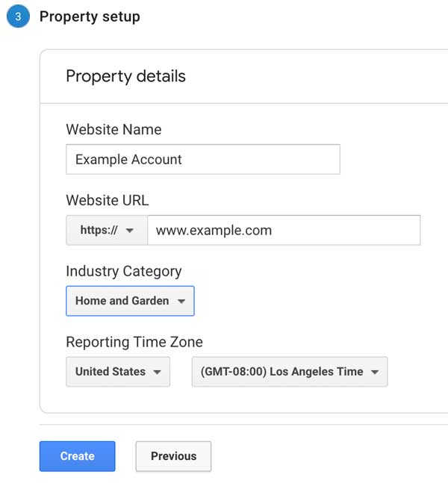
Task: Click the arrow next to Home and Garden
Action: point(181,302)
